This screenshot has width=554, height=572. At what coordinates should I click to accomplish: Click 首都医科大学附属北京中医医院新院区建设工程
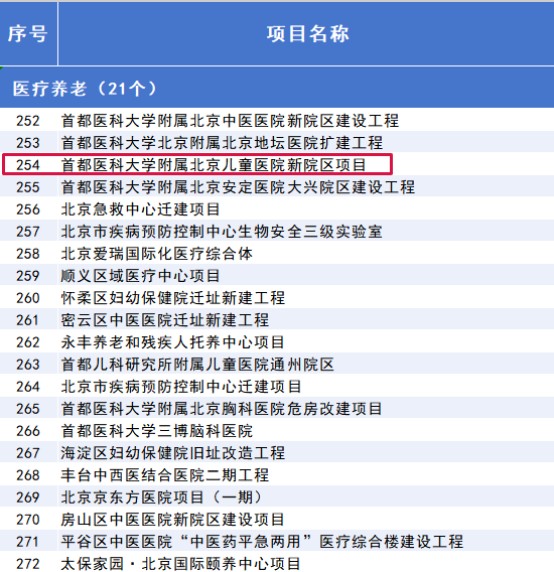tap(230, 121)
